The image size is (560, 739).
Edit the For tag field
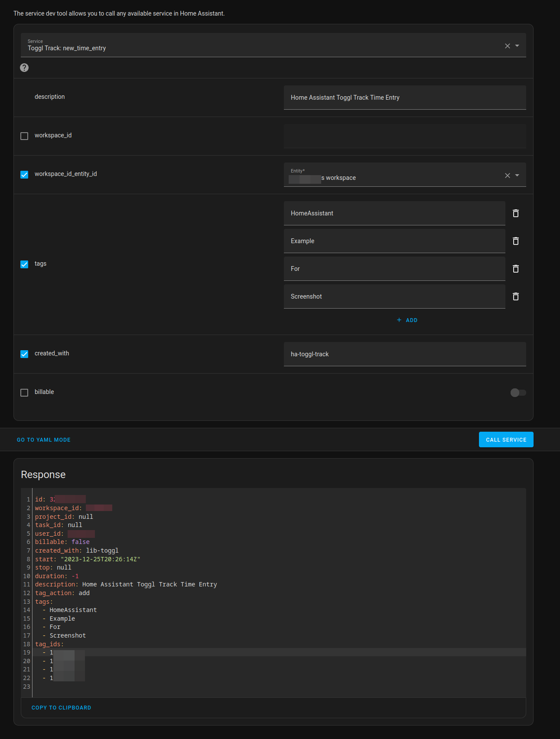[394, 269]
